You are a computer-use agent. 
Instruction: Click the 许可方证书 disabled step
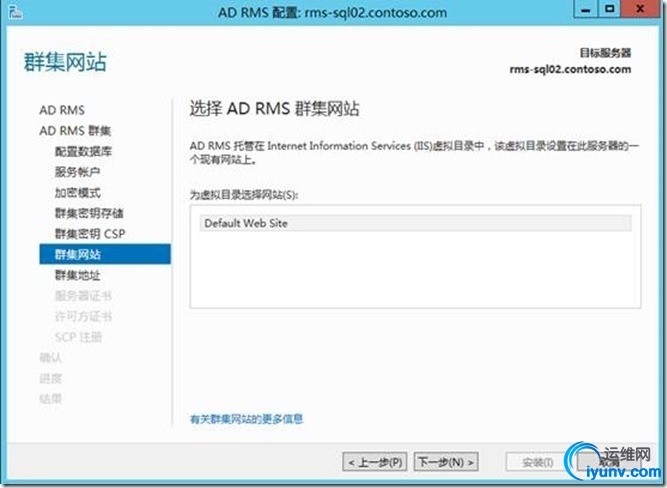[83, 316]
